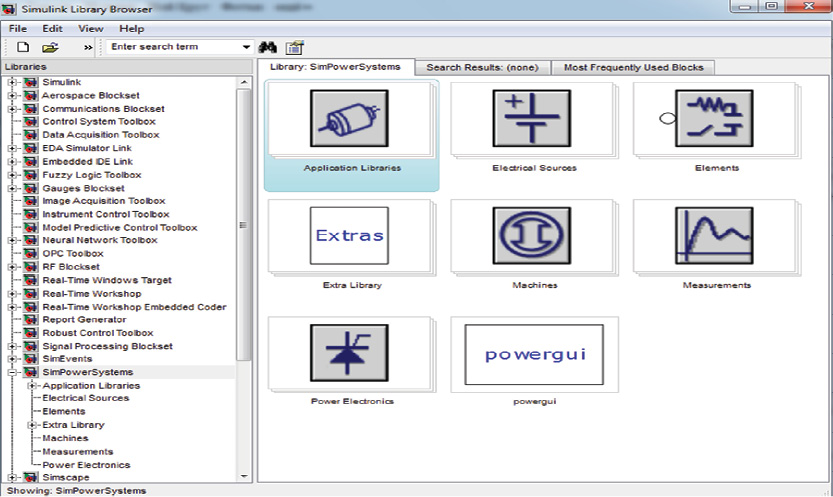This screenshot has height=497, width=833.
Task: Select Elements under SimPowerSystems tree
Action: (64, 412)
